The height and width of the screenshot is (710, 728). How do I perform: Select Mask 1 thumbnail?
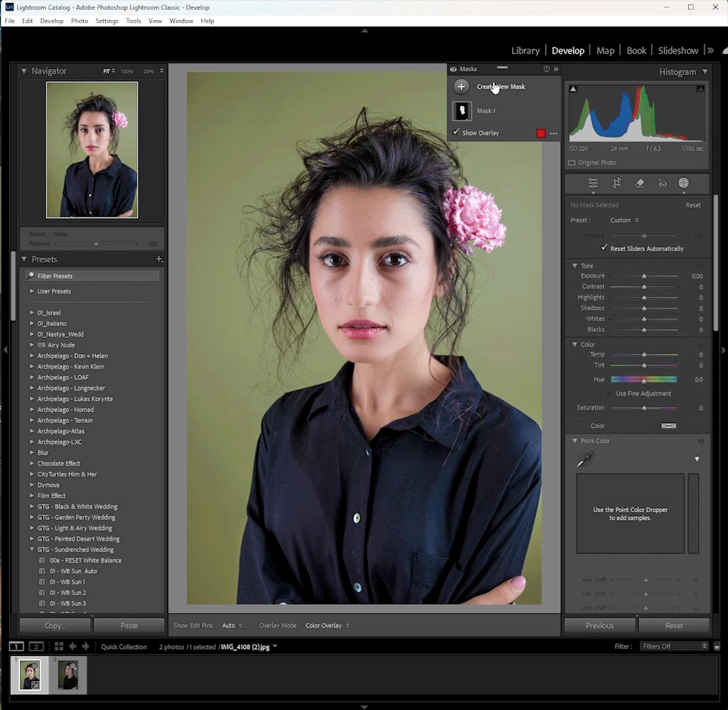click(x=462, y=112)
